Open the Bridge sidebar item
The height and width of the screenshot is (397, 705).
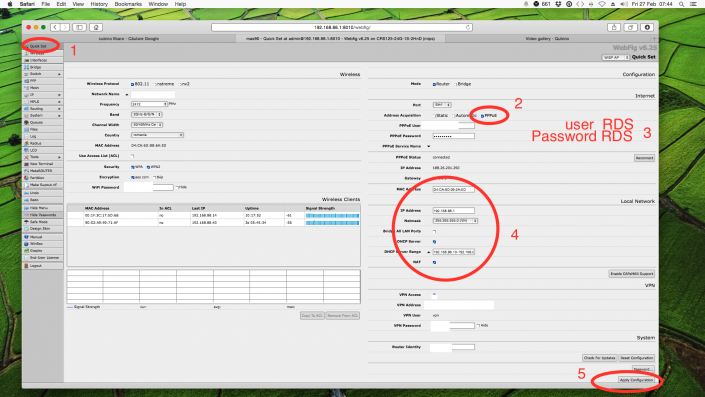click(x=43, y=67)
